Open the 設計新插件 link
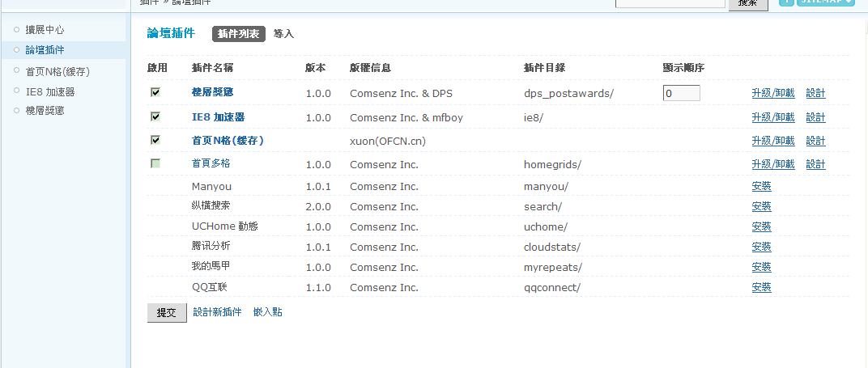 217,312
